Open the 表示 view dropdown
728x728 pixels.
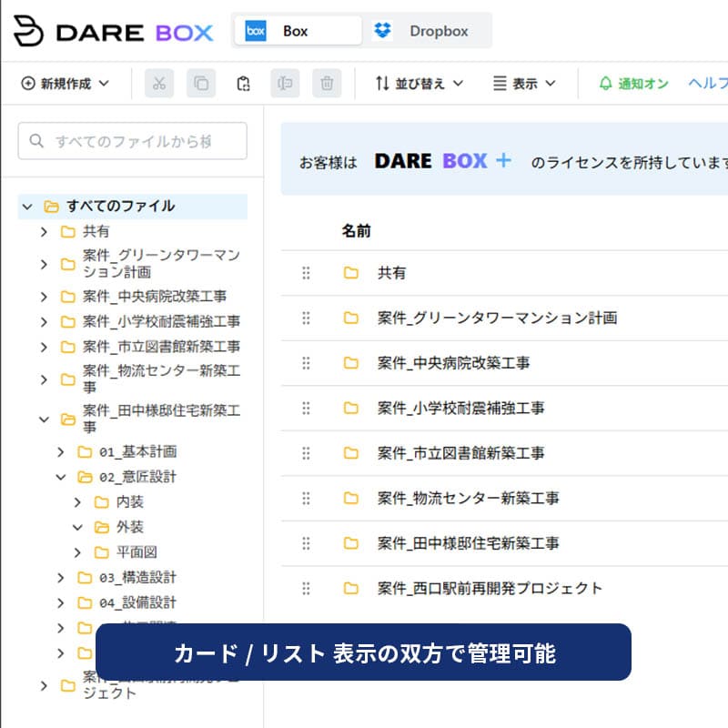click(524, 84)
